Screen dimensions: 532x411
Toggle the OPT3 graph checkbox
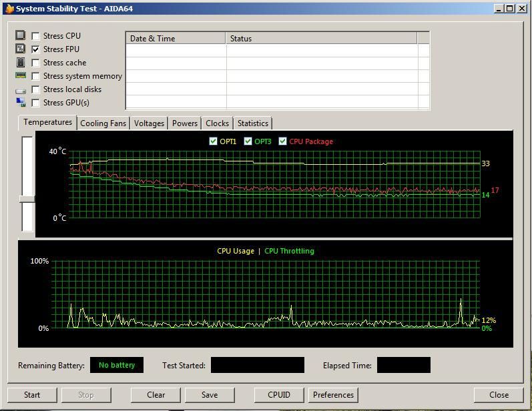coord(248,141)
